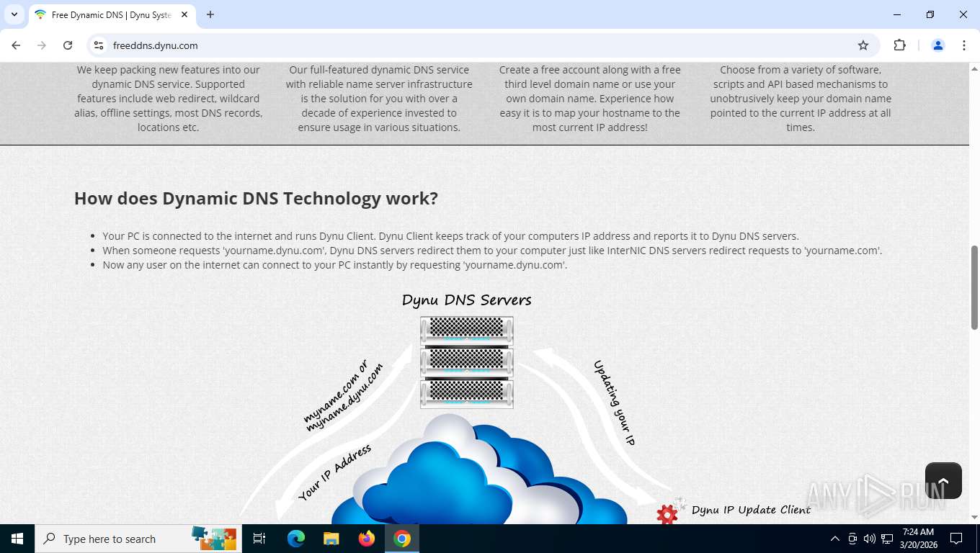980x553 pixels.
Task: Open the network tray icon
Action: (x=888, y=539)
